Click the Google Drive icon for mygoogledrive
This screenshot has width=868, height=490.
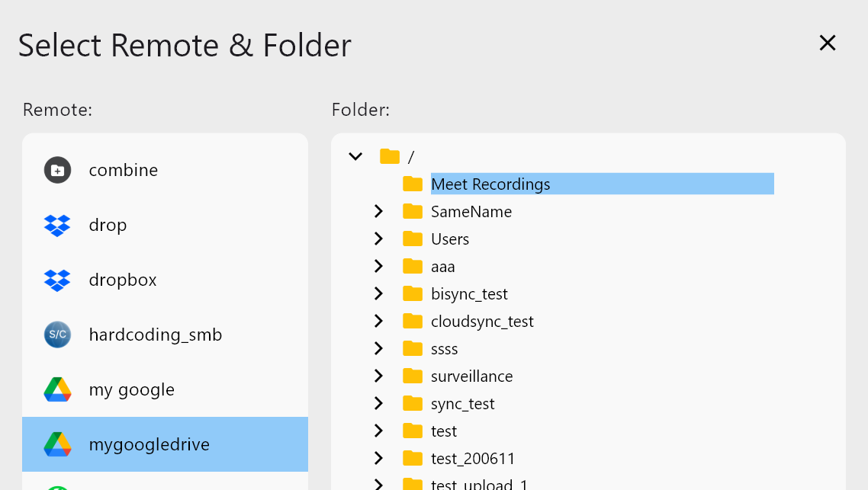click(x=57, y=444)
